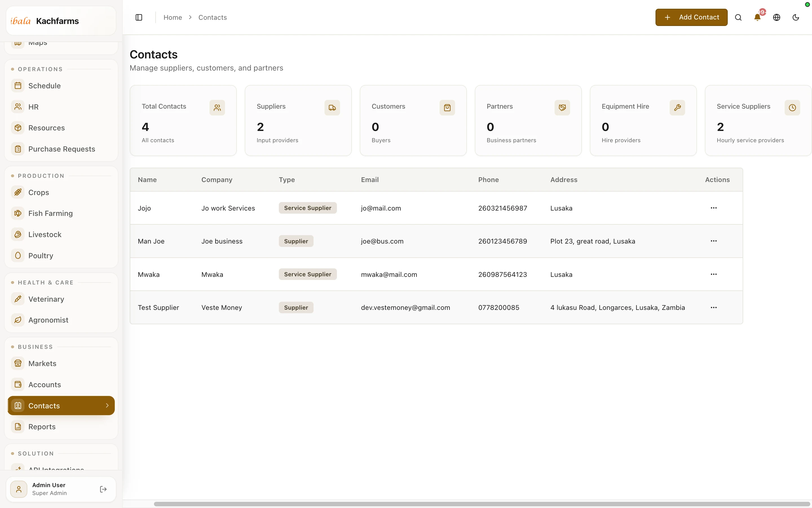Toggle the sidebar panel icon

(x=139, y=17)
